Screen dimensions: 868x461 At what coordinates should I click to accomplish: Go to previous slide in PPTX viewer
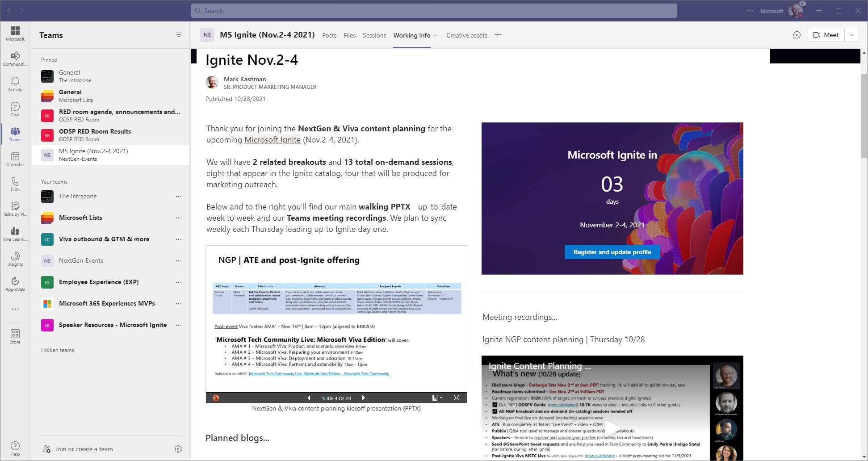pos(309,398)
